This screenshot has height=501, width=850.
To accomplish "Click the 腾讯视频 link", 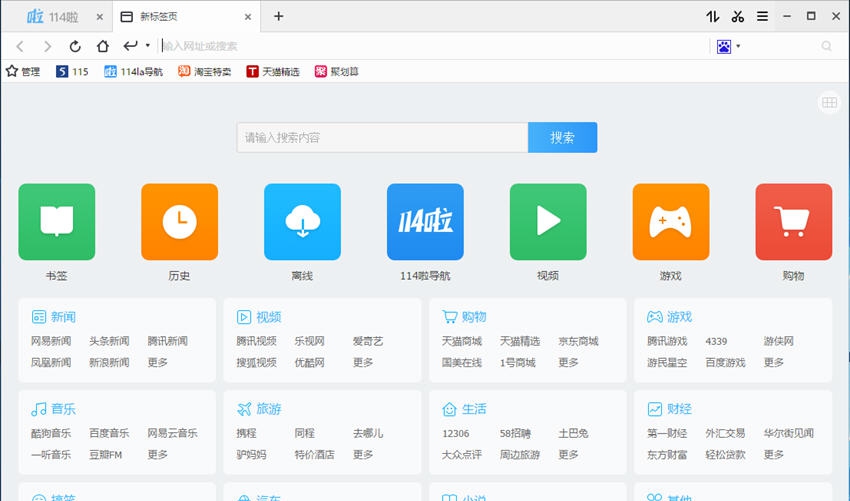I will point(256,341).
